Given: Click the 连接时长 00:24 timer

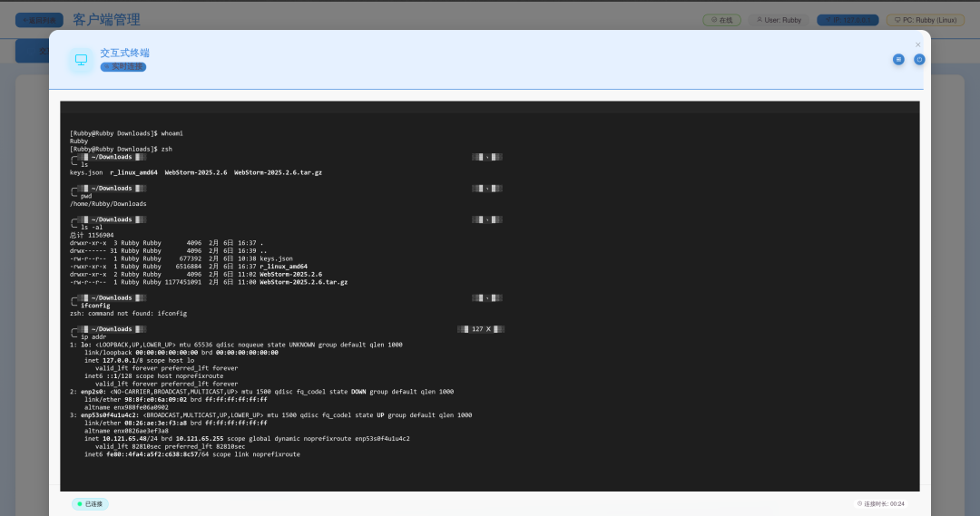Looking at the screenshot, I should pos(880,503).
